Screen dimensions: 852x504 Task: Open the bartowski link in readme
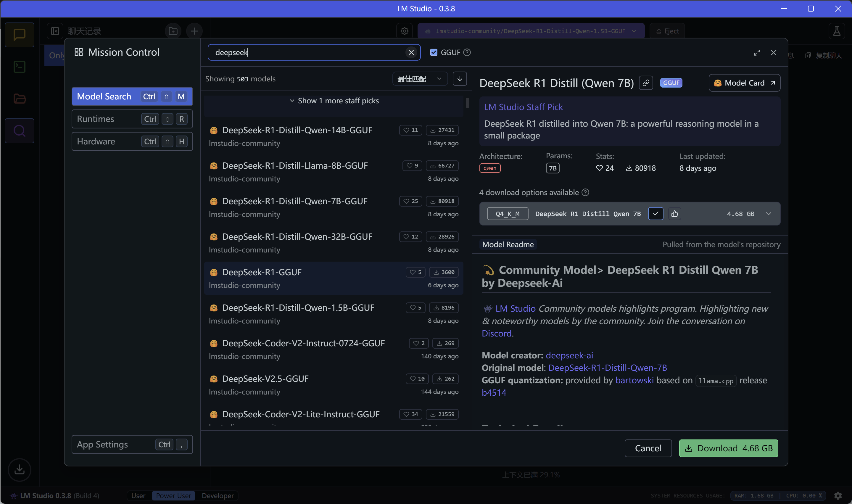[634, 380]
